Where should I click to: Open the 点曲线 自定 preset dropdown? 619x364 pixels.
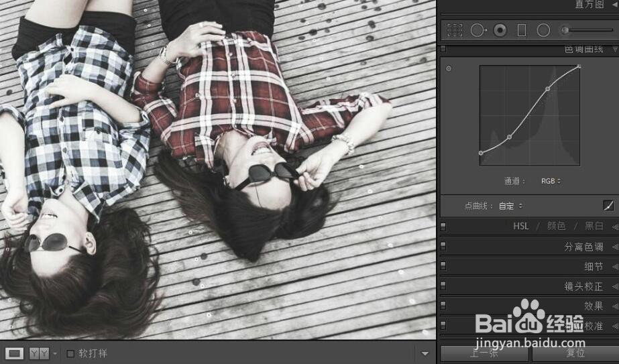[x=510, y=206]
